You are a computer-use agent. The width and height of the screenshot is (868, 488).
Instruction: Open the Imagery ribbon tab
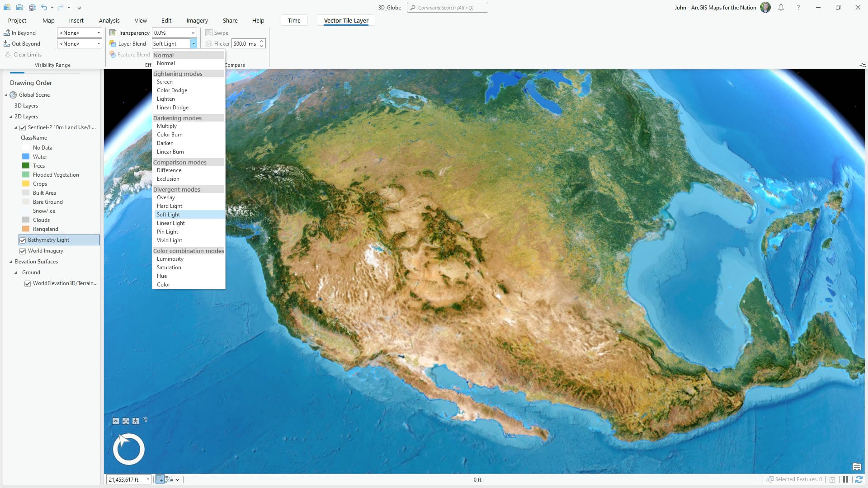tap(197, 20)
